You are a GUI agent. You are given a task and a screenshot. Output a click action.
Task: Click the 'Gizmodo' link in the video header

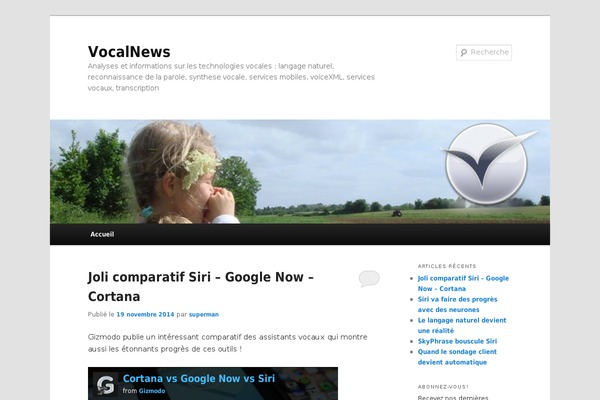click(x=152, y=391)
